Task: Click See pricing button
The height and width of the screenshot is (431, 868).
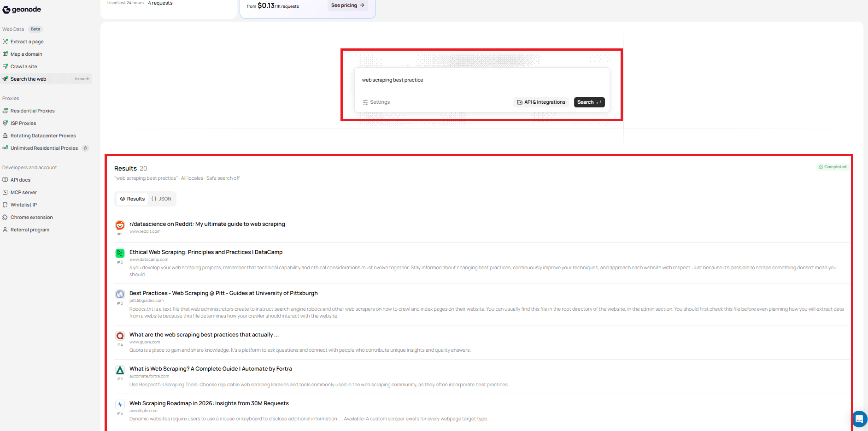Action: click(x=348, y=5)
